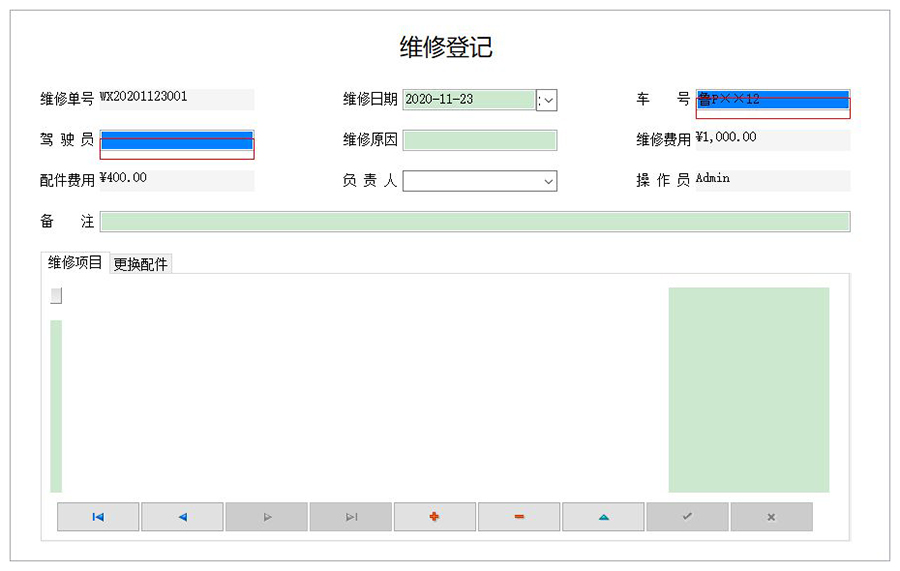Click the 车号 field showing 鲁P××12
Viewport: 900px width, 571px height.
point(772,100)
